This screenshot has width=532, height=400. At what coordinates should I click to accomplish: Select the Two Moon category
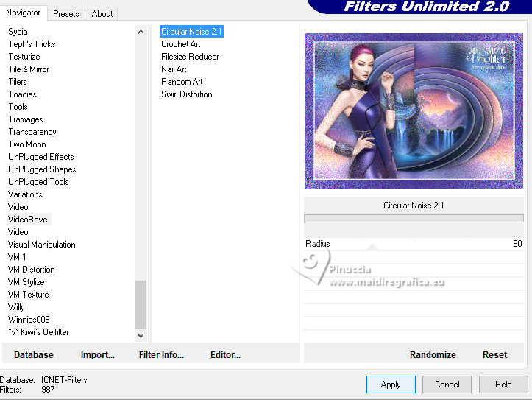pyautogui.click(x=27, y=144)
